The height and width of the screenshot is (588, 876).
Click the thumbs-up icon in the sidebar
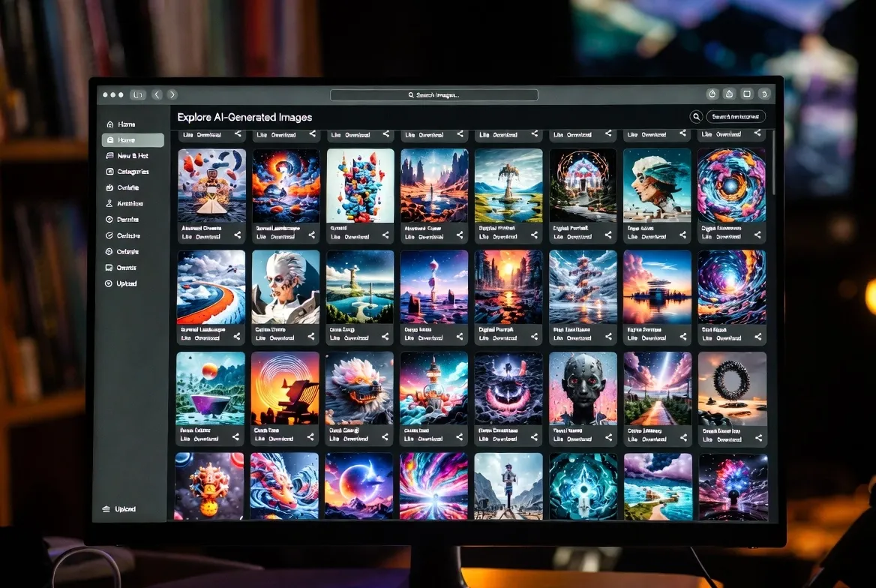tap(109, 187)
